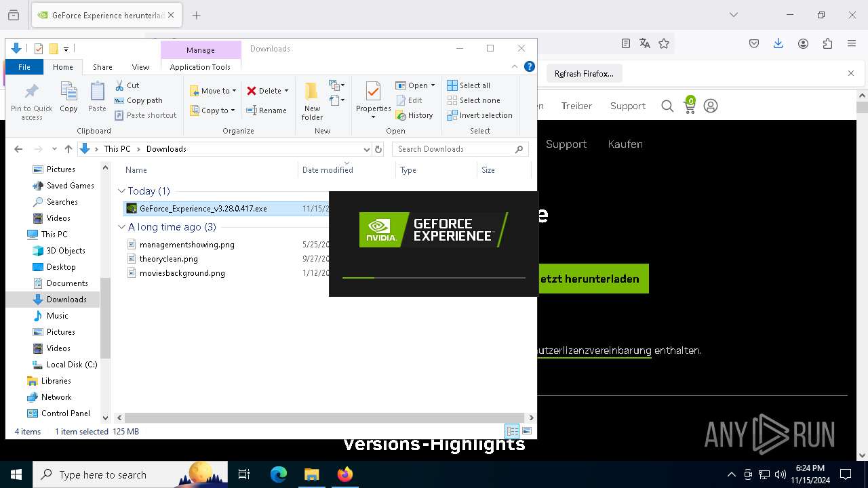Open Quick Access Toolbar customize dropdown
868x488 pixels.
[x=66, y=49]
